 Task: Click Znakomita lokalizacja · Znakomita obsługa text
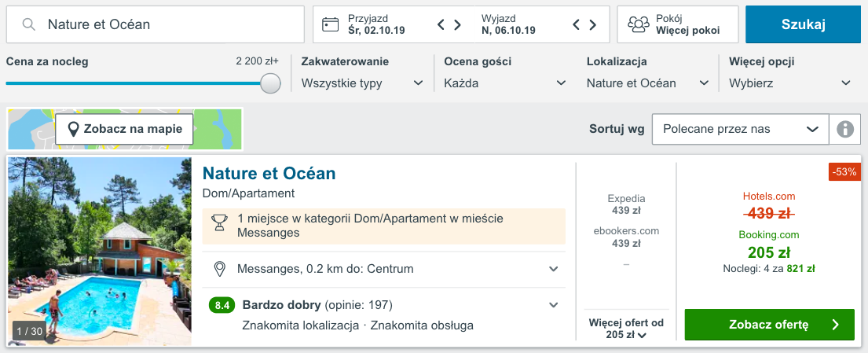tap(358, 325)
